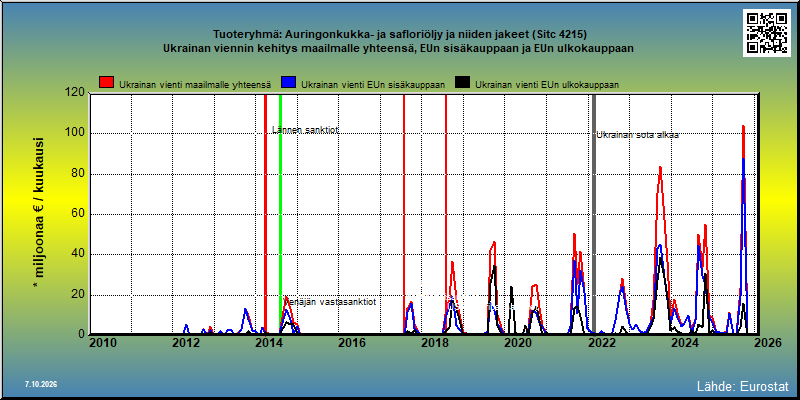Click legend label 'Ukrainan vienti EUn sisäkauppaan'
Screen dimensions: 800x400
tap(373, 85)
